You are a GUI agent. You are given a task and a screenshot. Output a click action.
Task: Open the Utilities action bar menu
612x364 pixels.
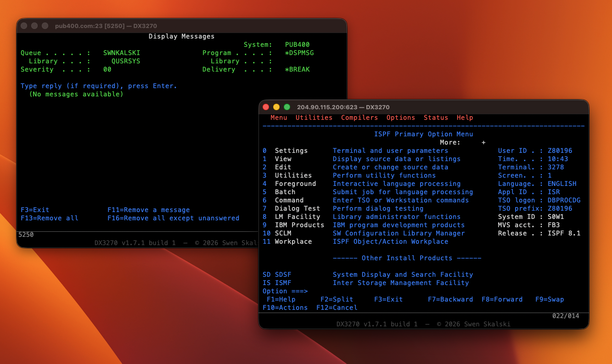coord(314,118)
